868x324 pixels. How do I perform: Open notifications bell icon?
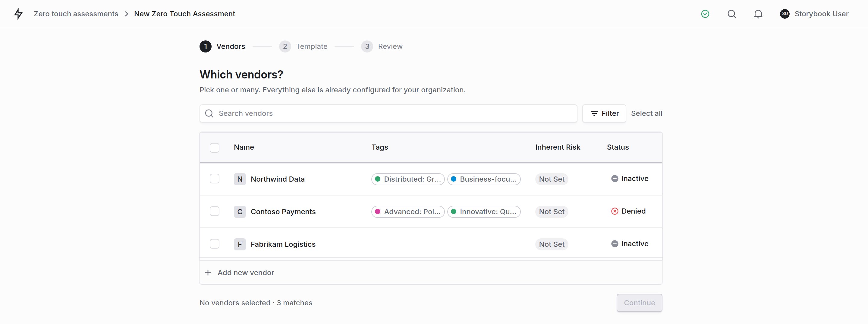point(758,14)
